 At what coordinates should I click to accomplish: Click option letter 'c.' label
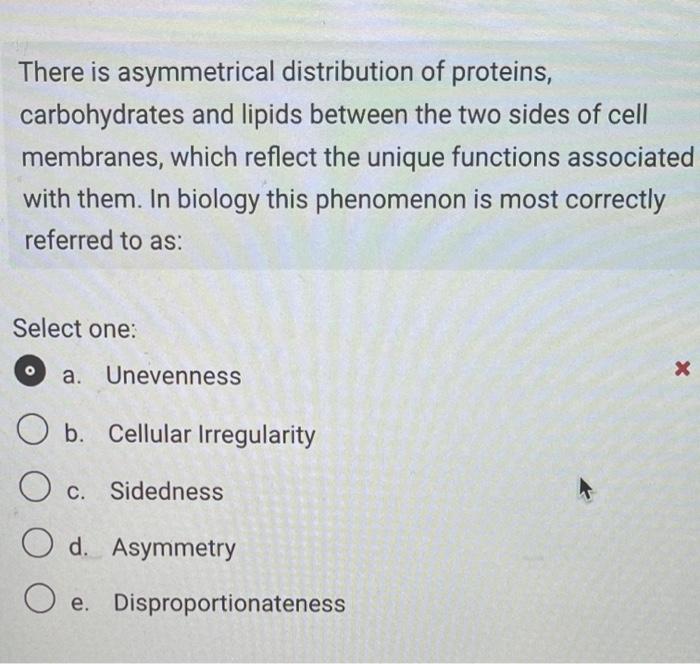pyautogui.click(x=76, y=492)
